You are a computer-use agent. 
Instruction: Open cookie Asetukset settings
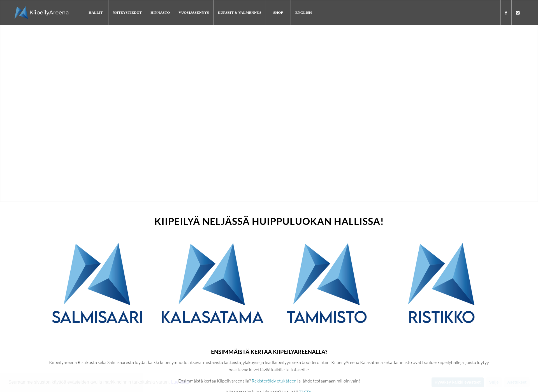pos(517,382)
